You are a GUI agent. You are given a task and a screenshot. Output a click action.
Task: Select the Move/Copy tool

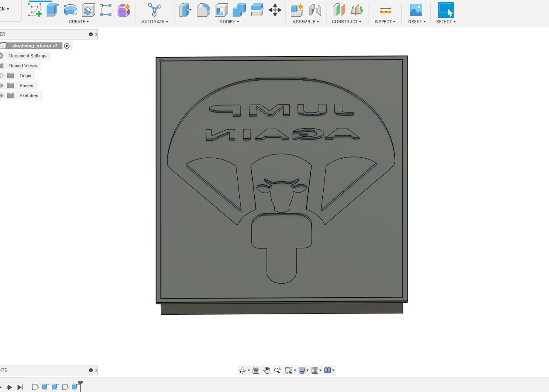[275, 10]
